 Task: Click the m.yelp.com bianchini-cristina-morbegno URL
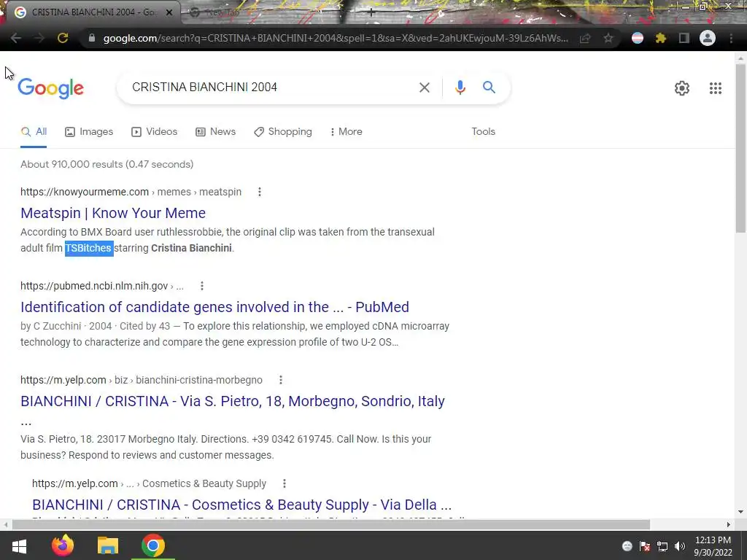(142, 380)
